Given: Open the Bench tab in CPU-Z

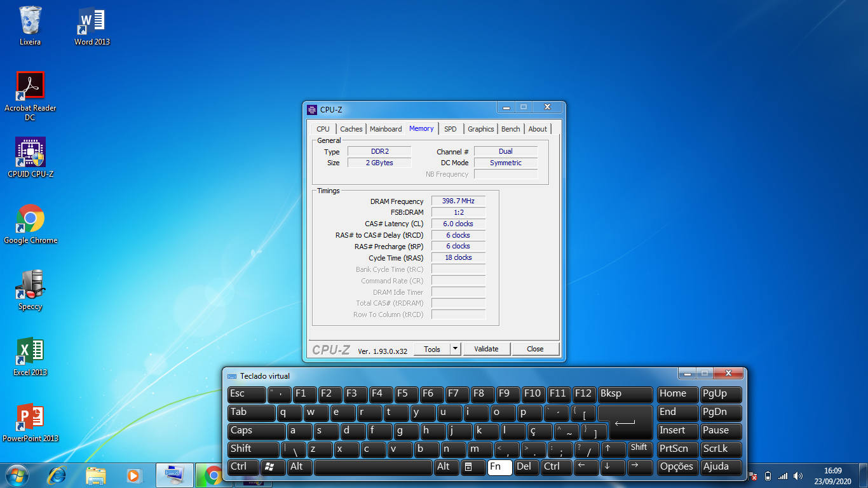Looking at the screenshot, I should (511, 129).
